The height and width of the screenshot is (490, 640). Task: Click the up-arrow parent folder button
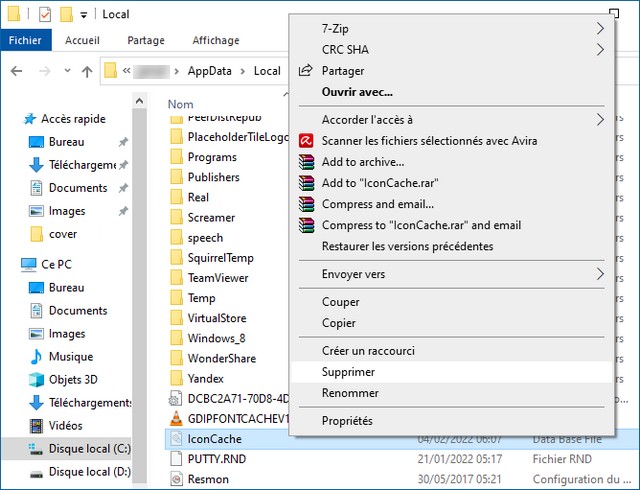click(87, 71)
